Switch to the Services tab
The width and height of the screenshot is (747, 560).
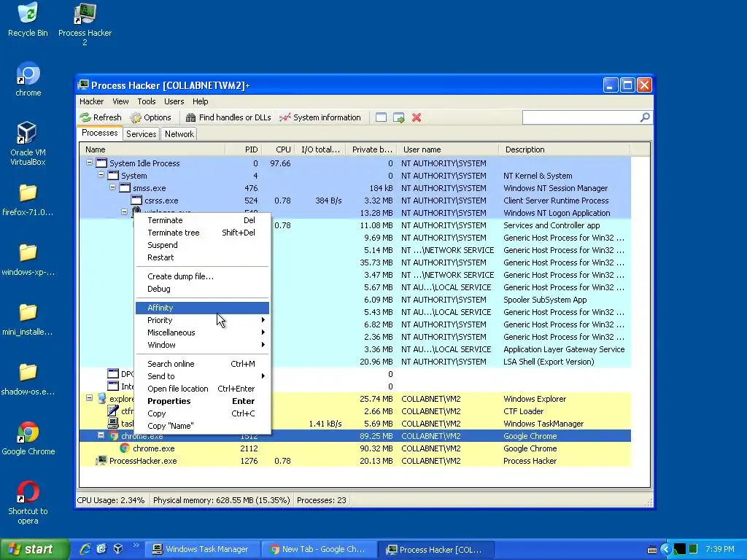141,134
